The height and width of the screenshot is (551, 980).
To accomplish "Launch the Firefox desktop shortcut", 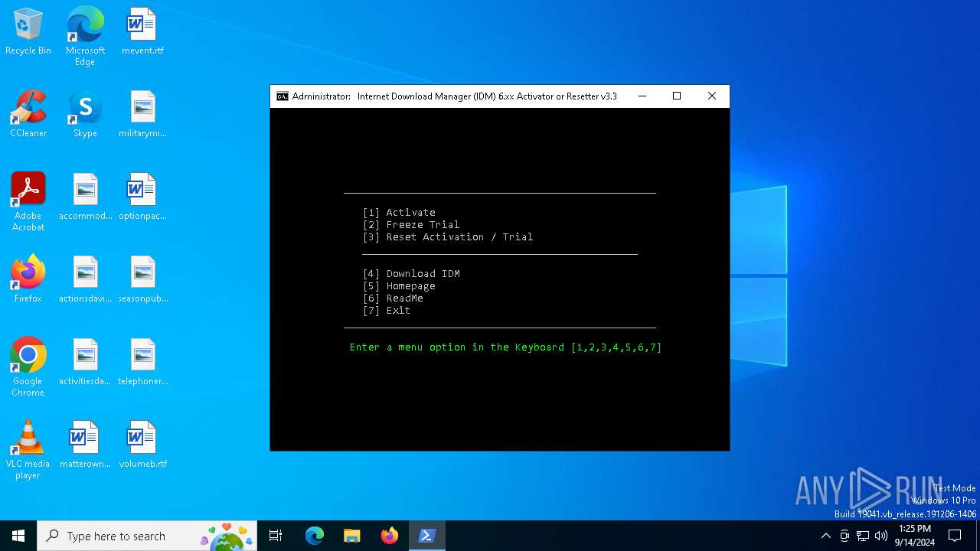I will point(28,280).
